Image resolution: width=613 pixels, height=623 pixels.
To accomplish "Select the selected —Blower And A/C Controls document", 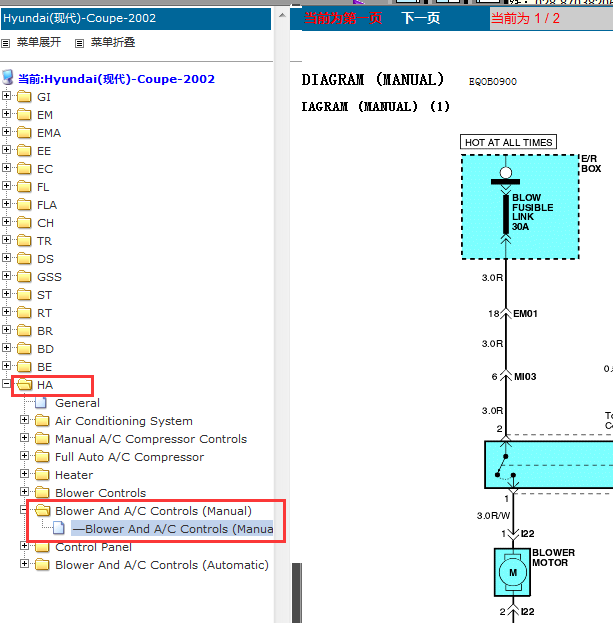I will tap(172, 529).
